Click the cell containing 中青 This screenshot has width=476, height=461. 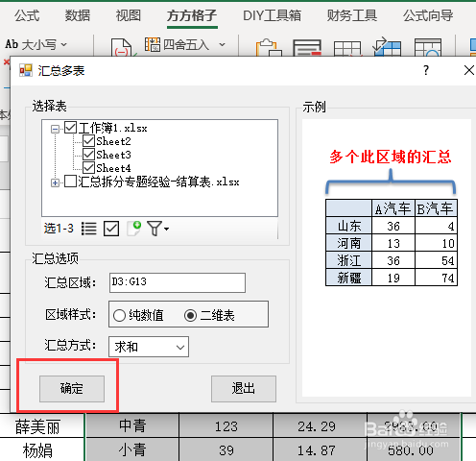point(132,426)
